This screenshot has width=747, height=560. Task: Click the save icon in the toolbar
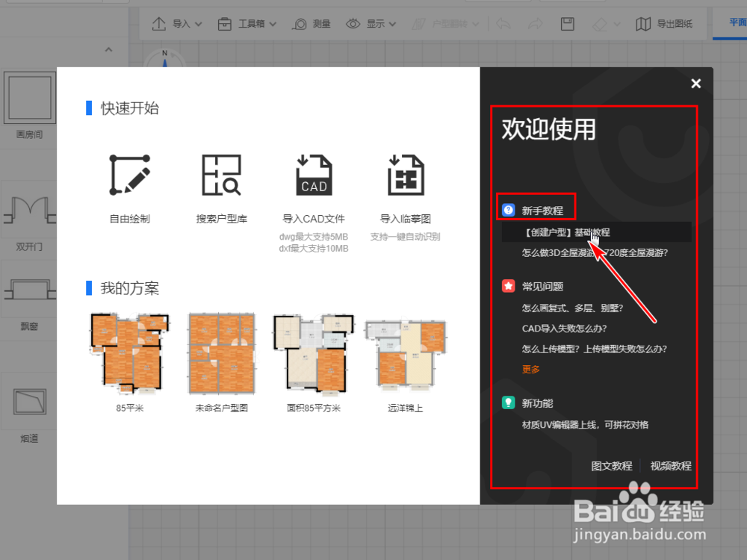click(x=567, y=23)
